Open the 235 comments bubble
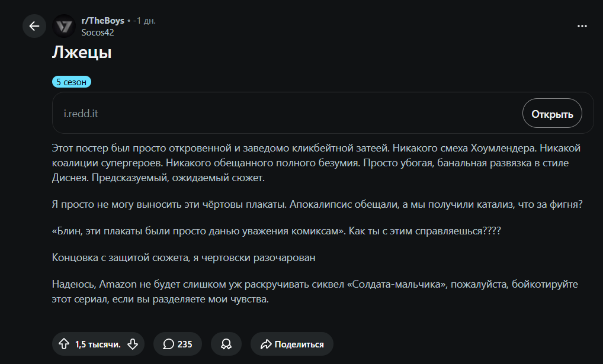 click(x=178, y=344)
